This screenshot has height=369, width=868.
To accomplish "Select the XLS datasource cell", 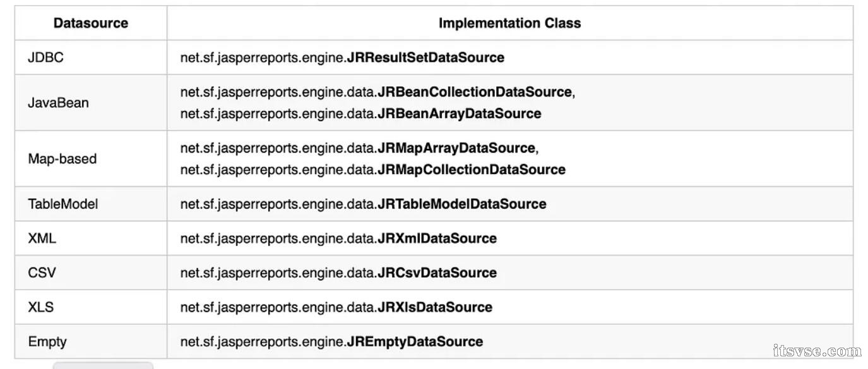I will (x=91, y=307).
